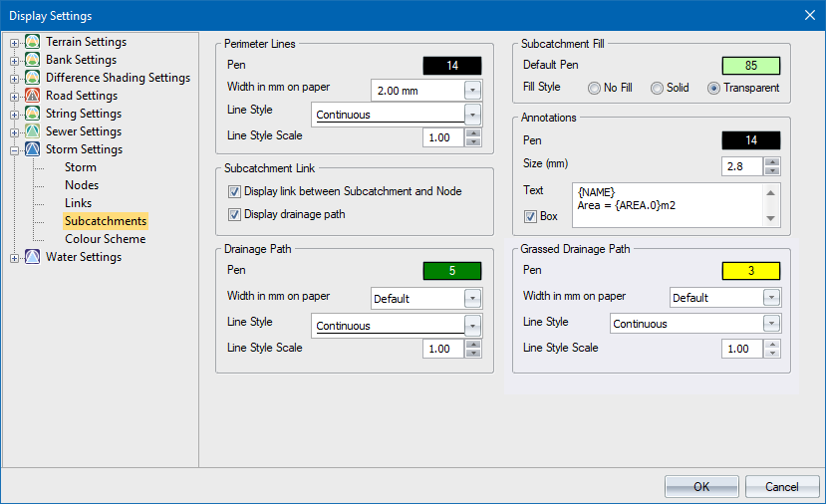
Task: Toggle the Display drainage path checkbox
Action: (234, 214)
